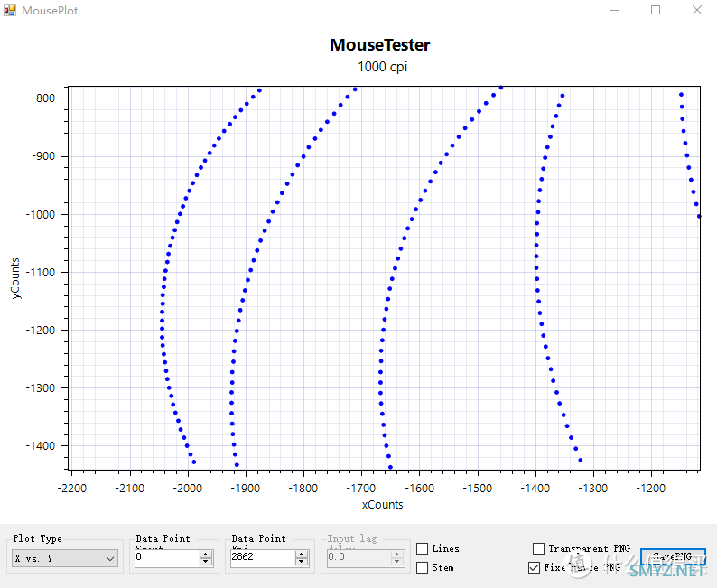This screenshot has height=588, width=717.
Task: Click the xCounts axis label
Action: [x=382, y=505]
